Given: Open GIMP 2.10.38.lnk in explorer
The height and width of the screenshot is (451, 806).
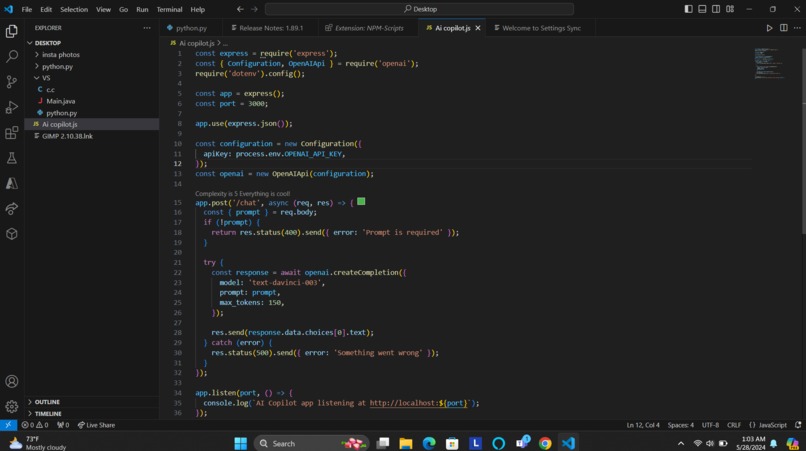Looking at the screenshot, I should tap(92, 136).
